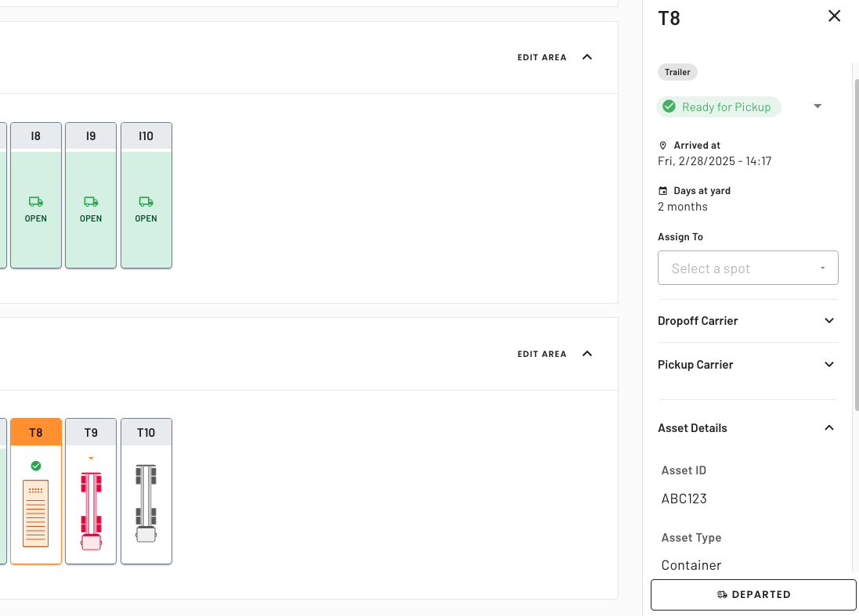The width and height of the screenshot is (859, 616).
Task: Click the 2 months days-at-yard value
Action: (683, 207)
